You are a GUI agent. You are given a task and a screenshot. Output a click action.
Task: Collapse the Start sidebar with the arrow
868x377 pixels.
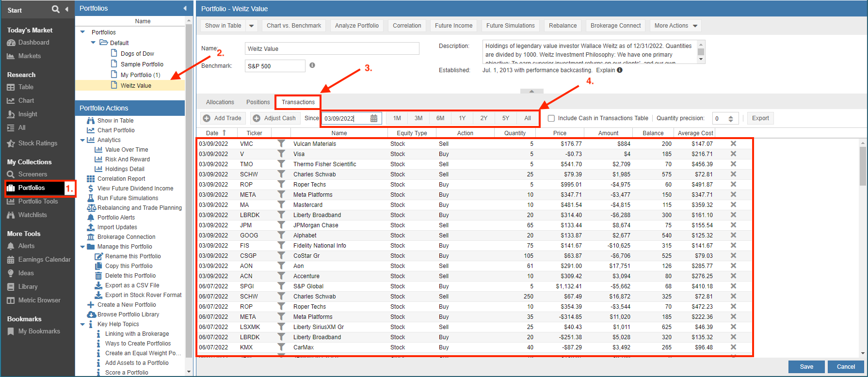[66, 9]
